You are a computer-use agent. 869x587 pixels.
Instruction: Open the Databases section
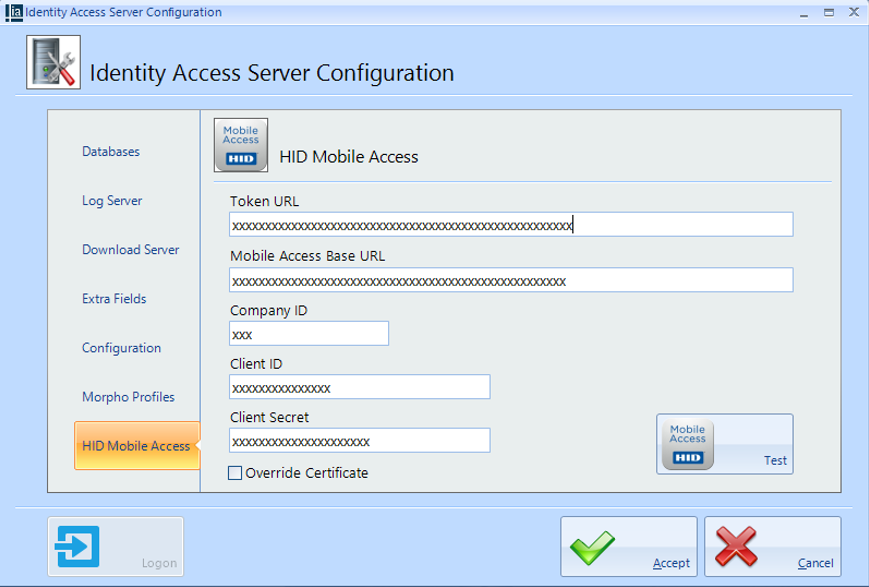111,151
